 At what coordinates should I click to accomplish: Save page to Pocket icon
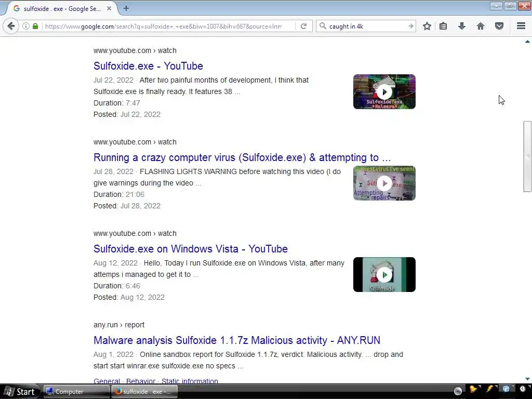(x=499, y=26)
